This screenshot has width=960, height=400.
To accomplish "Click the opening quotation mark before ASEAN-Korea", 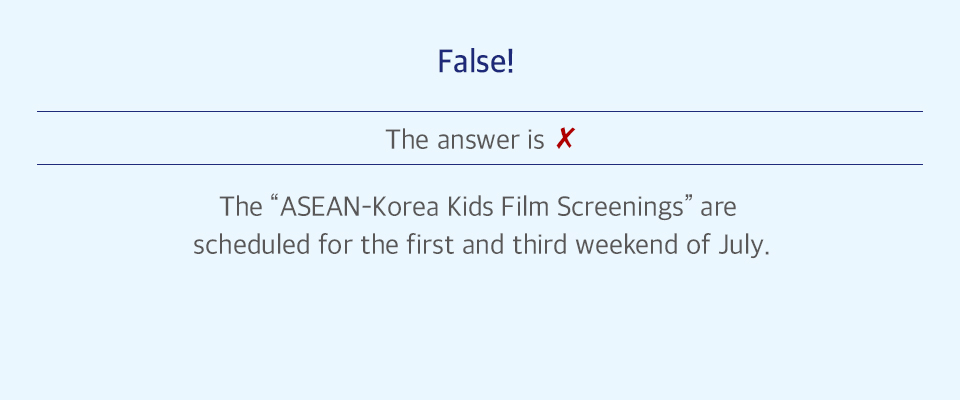I will [x=274, y=200].
